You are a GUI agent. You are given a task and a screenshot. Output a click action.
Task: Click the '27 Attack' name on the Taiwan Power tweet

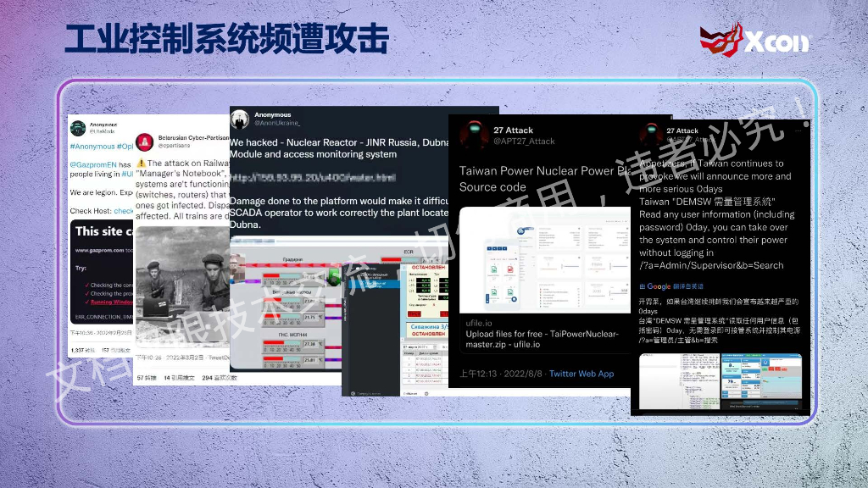(513, 130)
